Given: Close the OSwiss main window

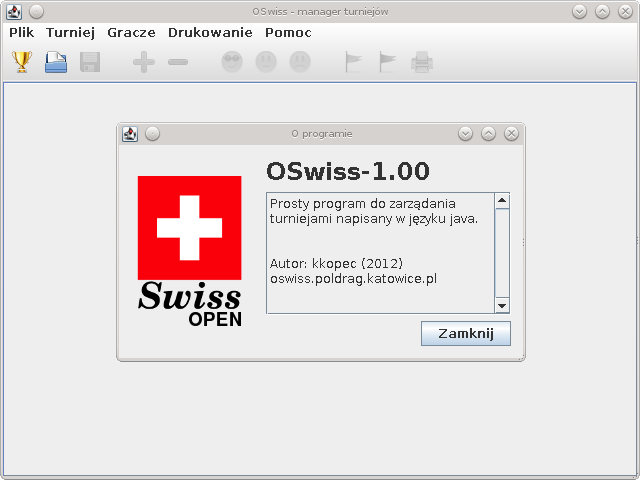Looking at the screenshot, I should (x=625, y=12).
